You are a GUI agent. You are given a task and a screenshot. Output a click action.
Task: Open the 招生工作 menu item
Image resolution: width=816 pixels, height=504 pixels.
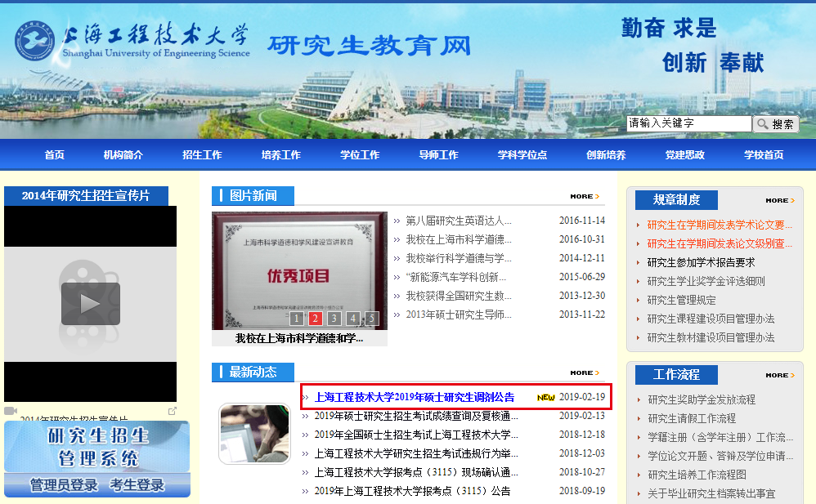[202, 154]
